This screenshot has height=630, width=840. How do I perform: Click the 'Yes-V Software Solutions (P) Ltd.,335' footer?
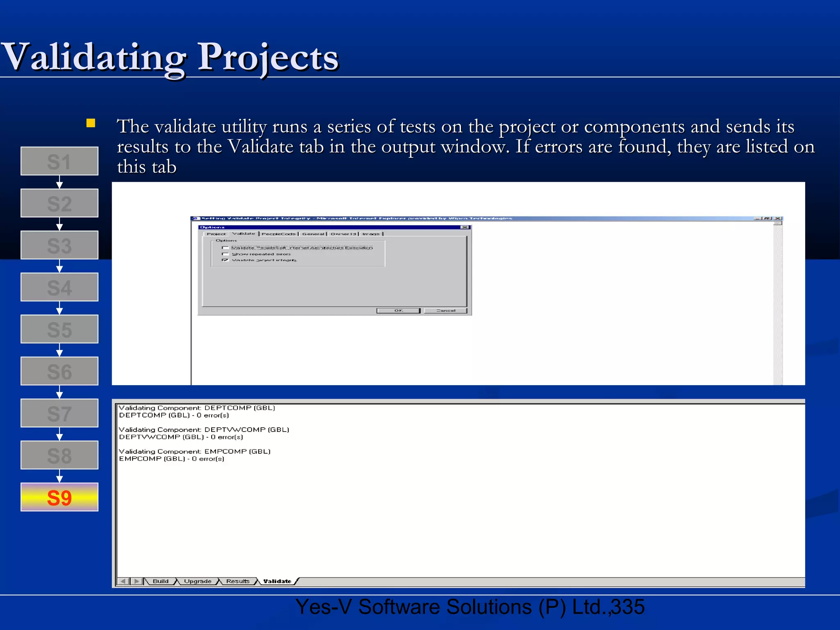tap(470, 607)
